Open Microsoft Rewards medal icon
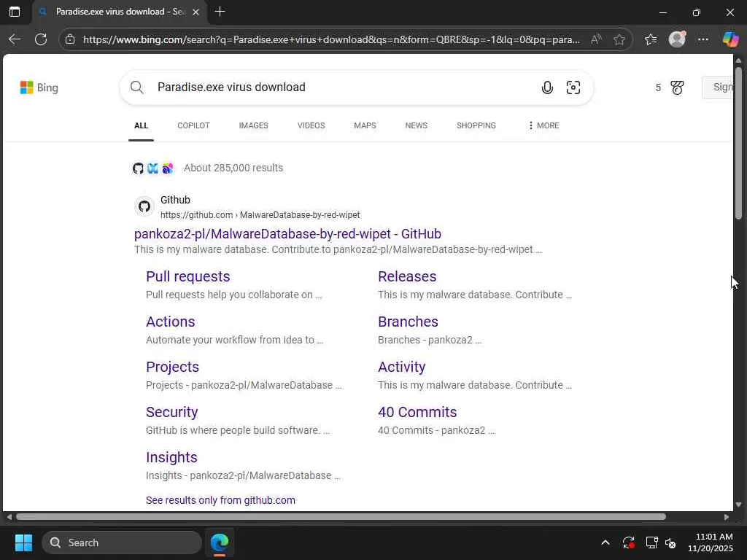 click(x=677, y=87)
